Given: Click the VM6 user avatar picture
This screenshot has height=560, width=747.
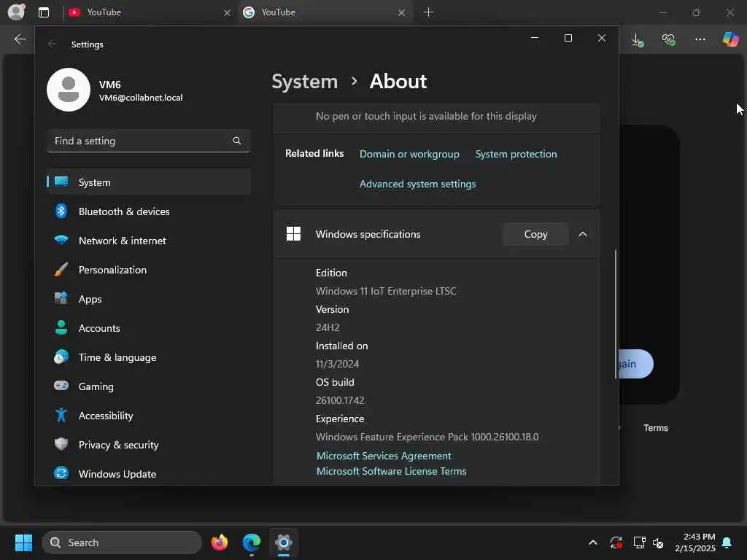Looking at the screenshot, I should 69,90.
